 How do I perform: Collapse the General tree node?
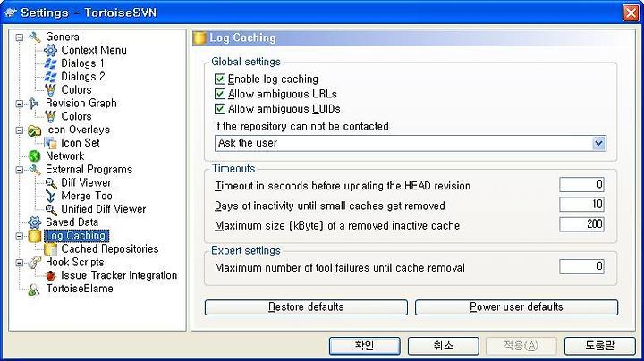20,38
